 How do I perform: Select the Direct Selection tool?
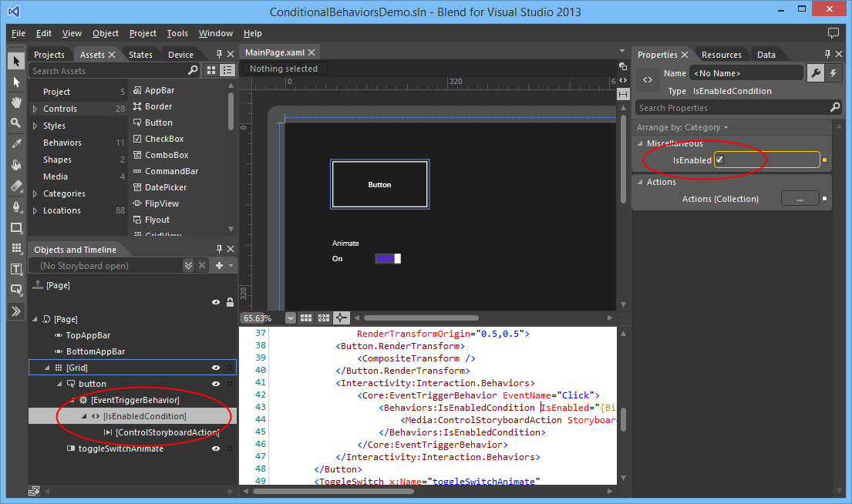click(16, 82)
